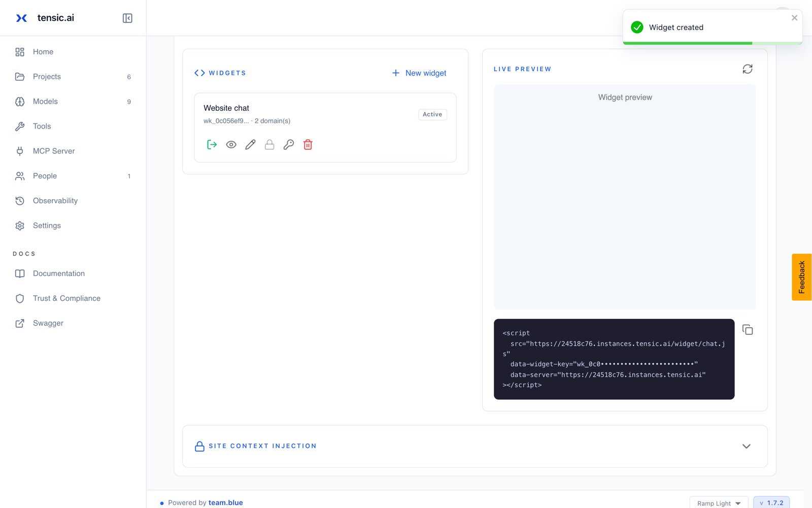
Task: Click the Tools wrench icon
Action: [x=20, y=126]
